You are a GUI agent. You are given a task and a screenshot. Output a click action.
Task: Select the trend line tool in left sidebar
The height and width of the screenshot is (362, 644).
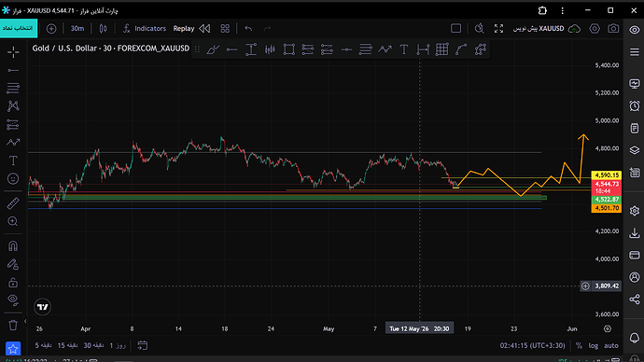13,71
